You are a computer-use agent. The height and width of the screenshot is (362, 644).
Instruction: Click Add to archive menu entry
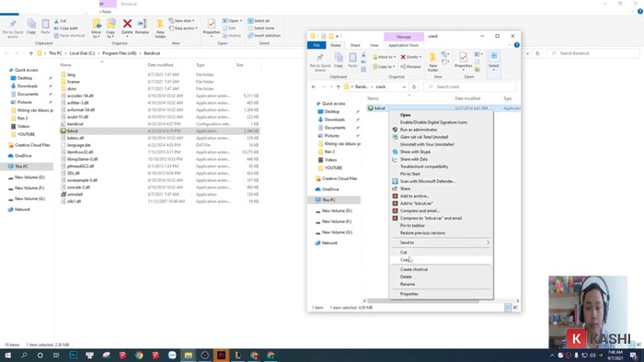414,196
